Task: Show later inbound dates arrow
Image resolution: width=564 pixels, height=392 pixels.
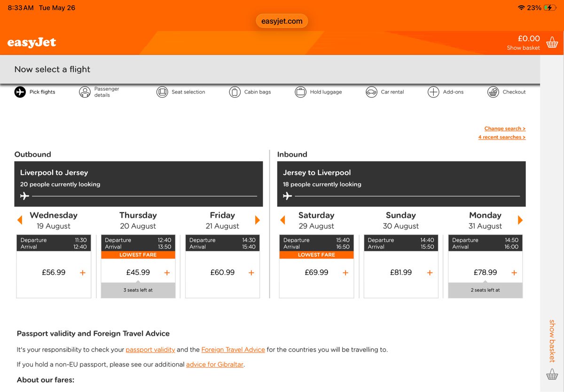Action: (520, 220)
